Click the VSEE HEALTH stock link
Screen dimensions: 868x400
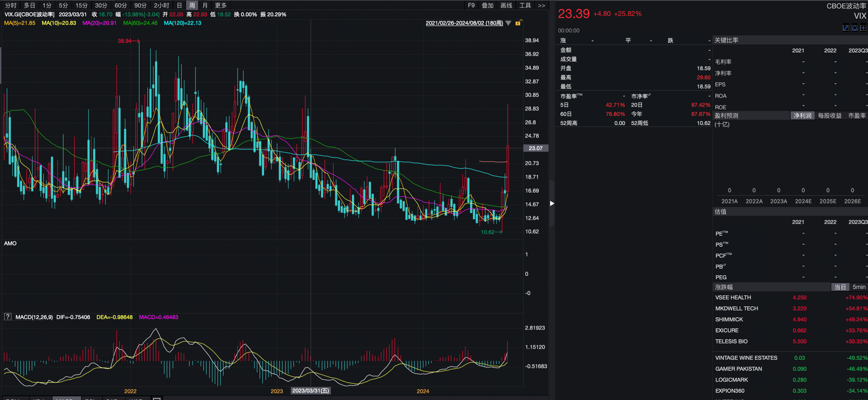pyautogui.click(x=733, y=297)
